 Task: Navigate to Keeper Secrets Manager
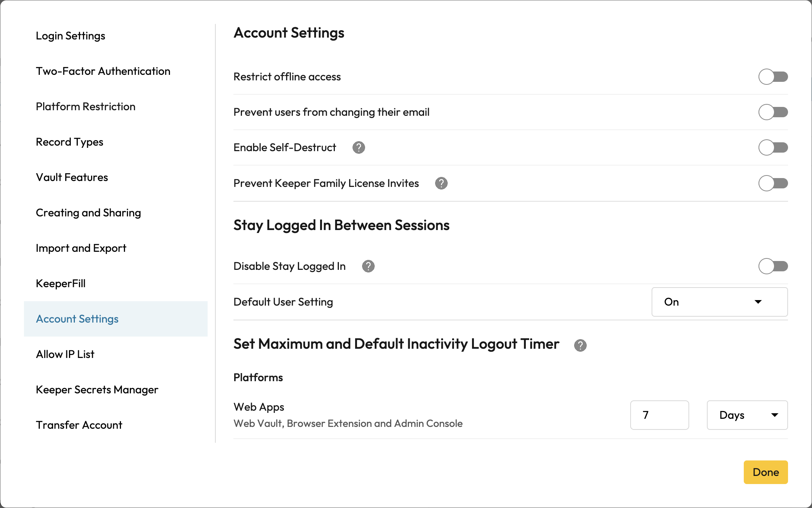tap(97, 390)
